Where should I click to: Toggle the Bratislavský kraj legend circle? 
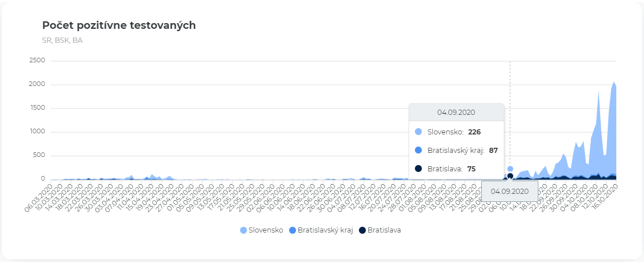pyautogui.click(x=292, y=230)
